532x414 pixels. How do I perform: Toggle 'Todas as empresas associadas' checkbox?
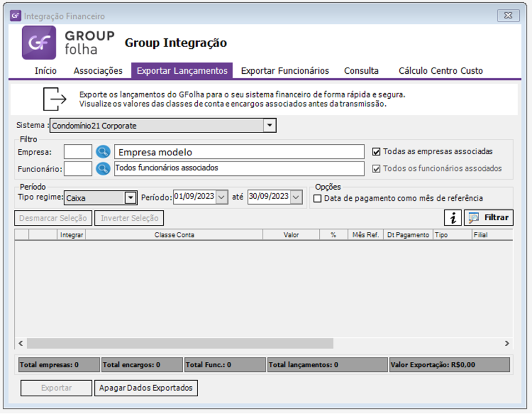pos(376,152)
